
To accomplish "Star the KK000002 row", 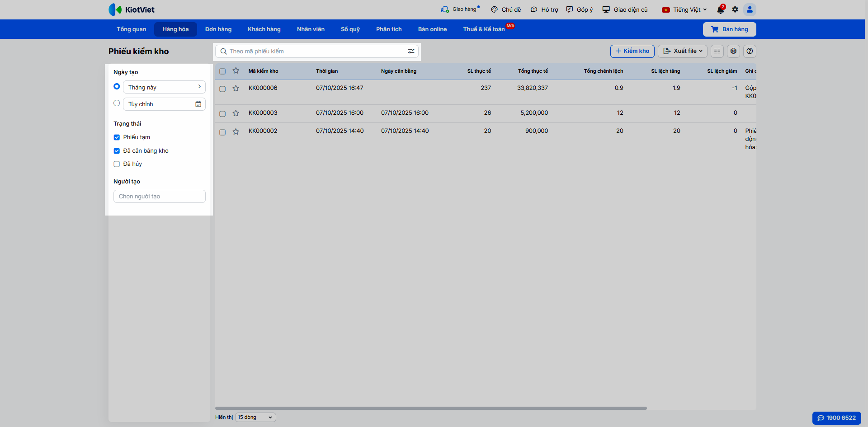I will pyautogui.click(x=236, y=131).
